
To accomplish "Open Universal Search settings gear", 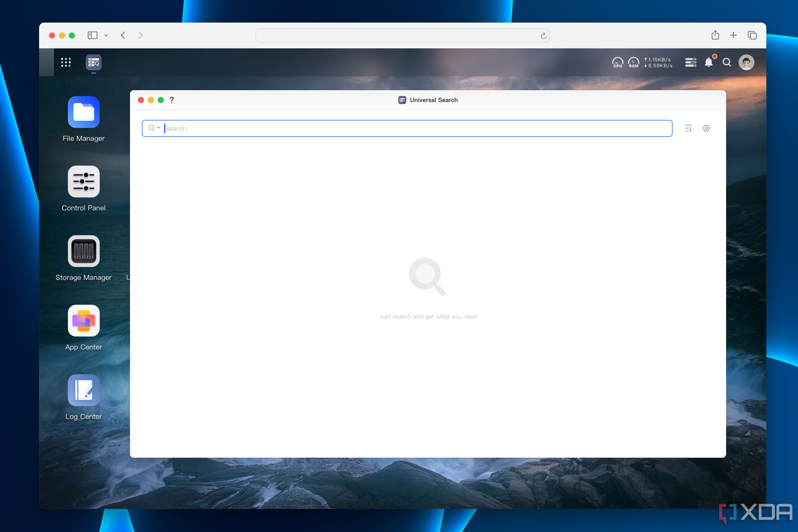I will tap(706, 128).
